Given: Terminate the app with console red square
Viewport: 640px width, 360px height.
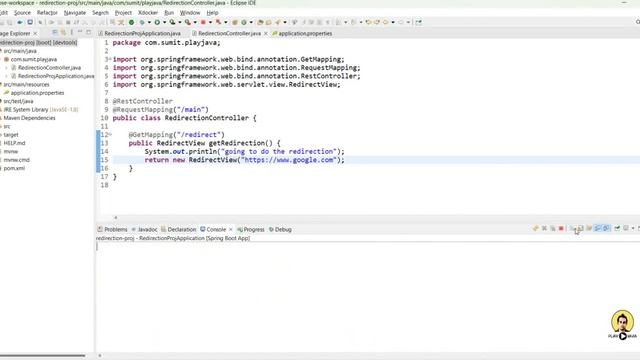Looking at the screenshot, I should [561, 229].
